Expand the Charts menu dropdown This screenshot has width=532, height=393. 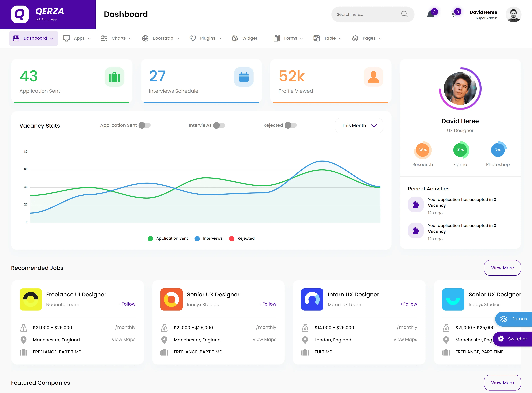[116, 38]
